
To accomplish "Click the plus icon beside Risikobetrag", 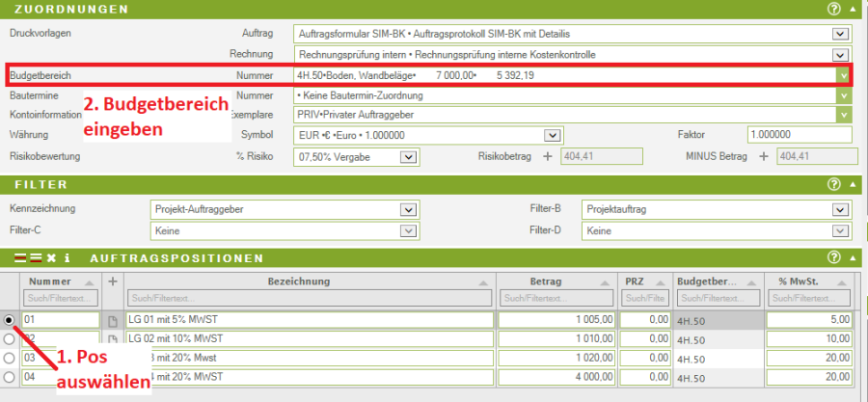I will point(547,156).
